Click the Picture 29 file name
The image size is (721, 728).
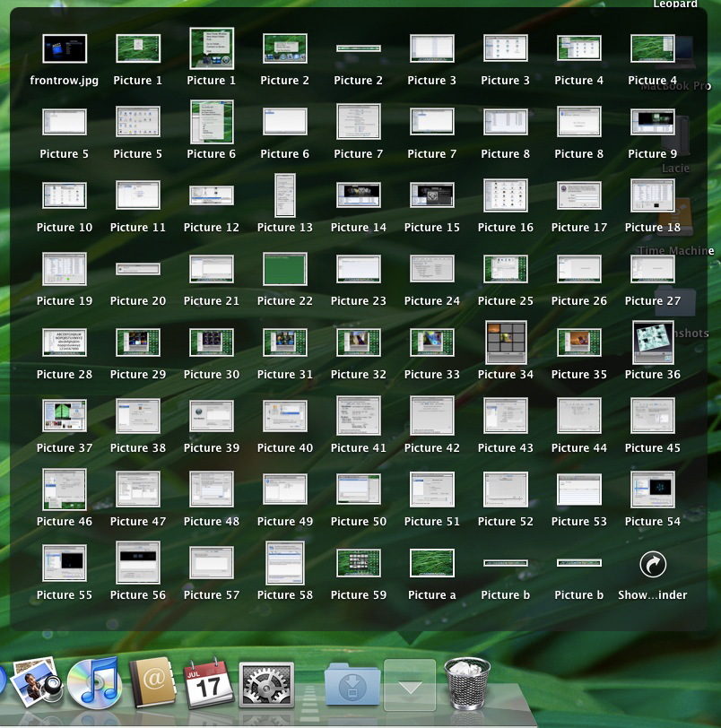click(x=138, y=374)
